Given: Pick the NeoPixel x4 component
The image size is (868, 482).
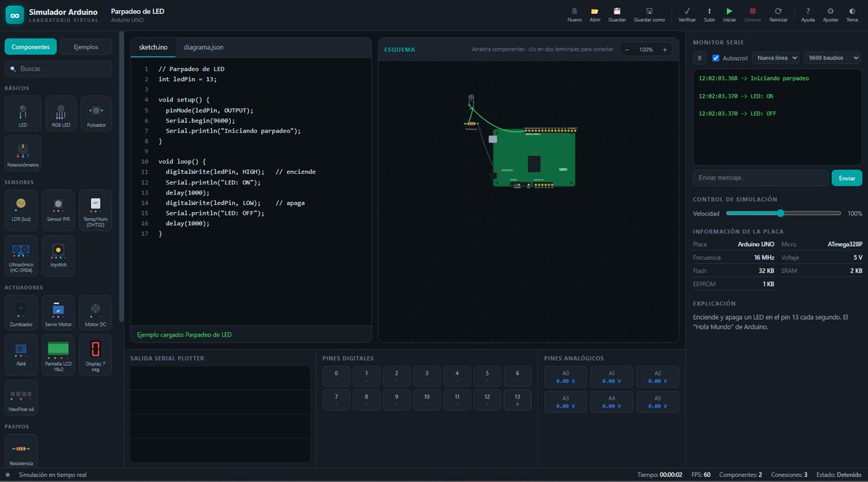Looking at the screenshot, I should coord(22,397).
